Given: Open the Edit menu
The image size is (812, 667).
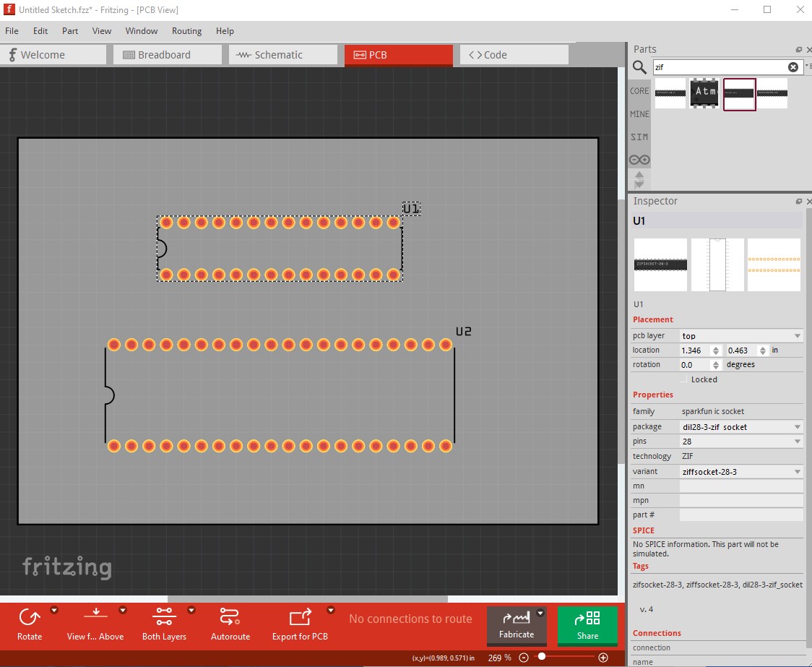Looking at the screenshot, I should (x=40, y=31).
